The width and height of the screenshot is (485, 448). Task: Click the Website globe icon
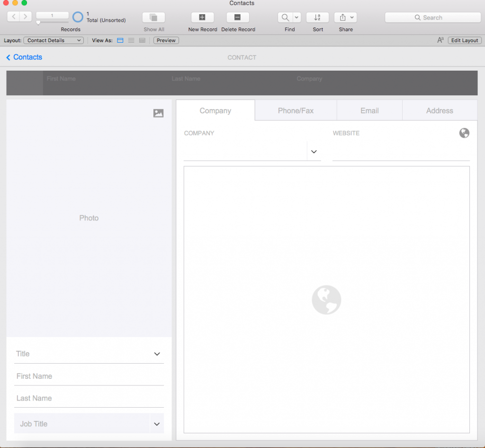click(464, 133)
